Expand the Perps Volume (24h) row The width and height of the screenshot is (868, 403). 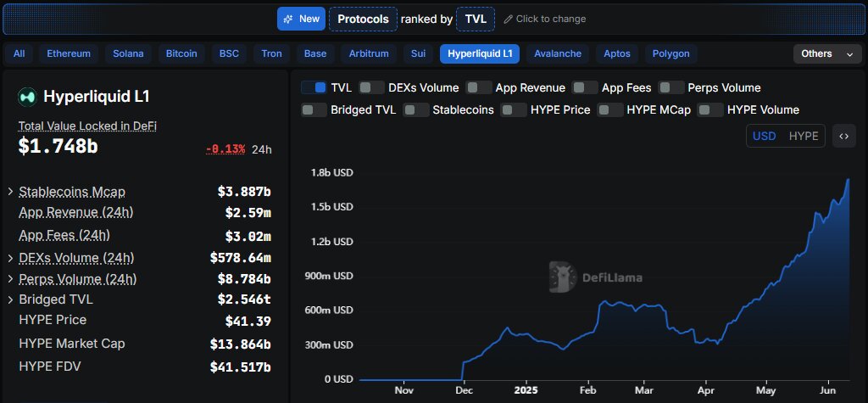click(10, 278)
